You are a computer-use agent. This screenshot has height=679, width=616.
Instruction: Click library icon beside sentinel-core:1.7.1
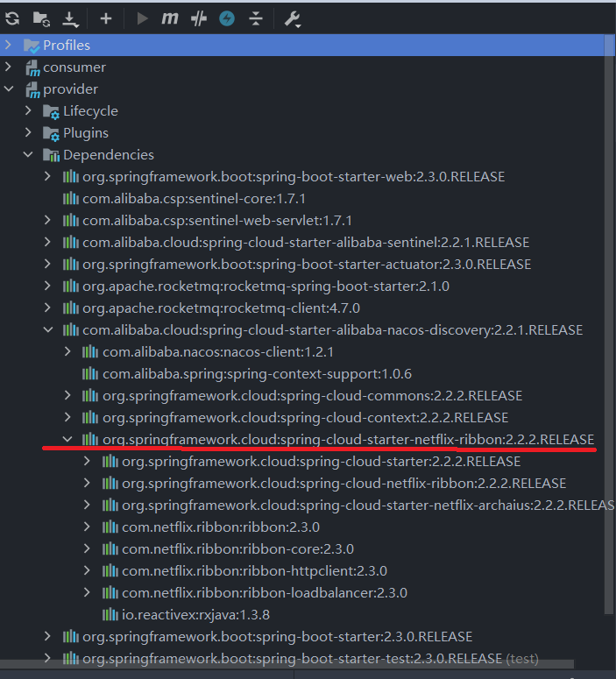coord(71,199)
